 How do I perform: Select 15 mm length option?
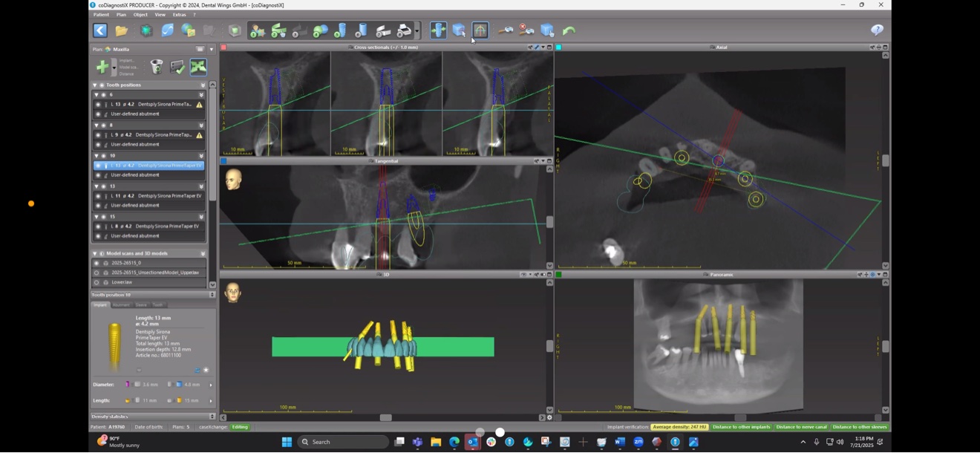coord(185,401)
